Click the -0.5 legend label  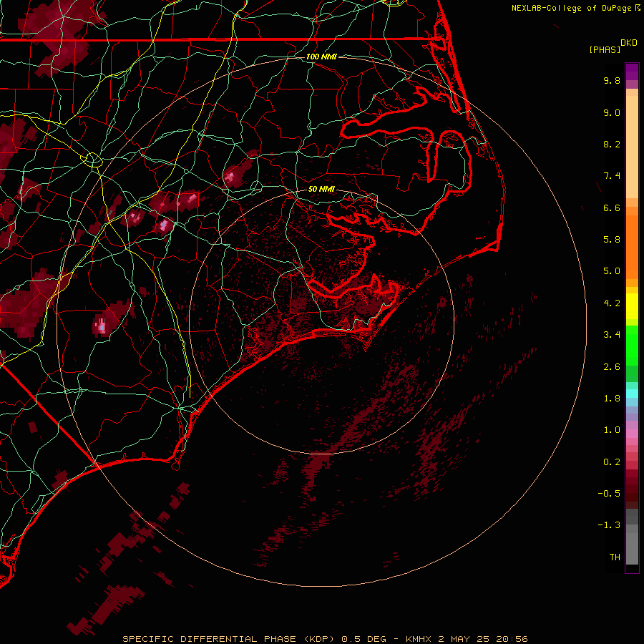click(x=609, y=494)
